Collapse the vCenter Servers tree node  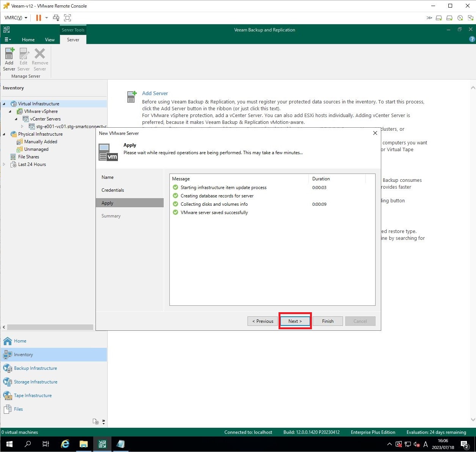point(16,119)
